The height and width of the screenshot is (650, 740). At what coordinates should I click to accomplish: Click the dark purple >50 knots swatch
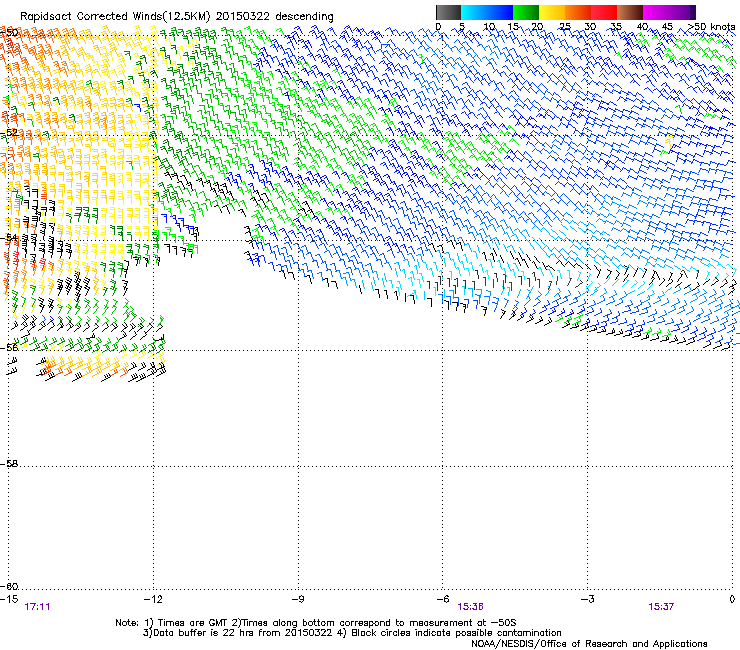pyautogui.click(x=693, y=12)
